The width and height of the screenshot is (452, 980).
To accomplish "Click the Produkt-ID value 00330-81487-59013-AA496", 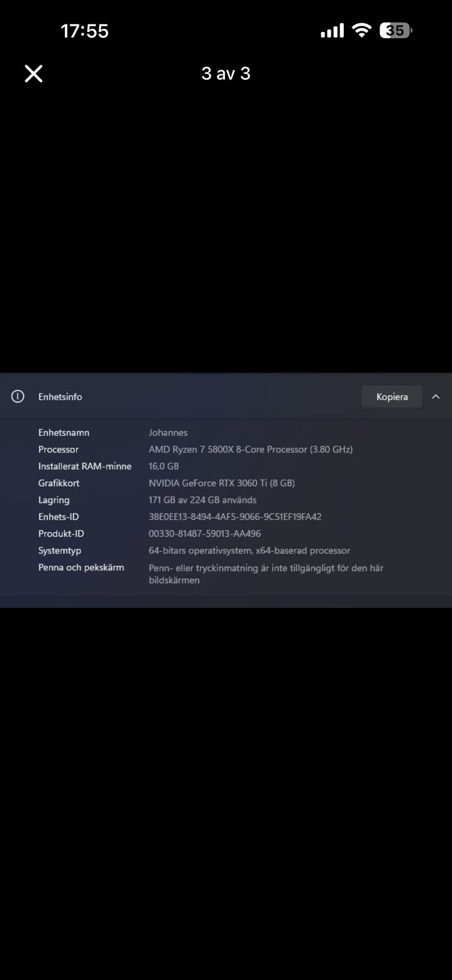I will [x=205, y=534].
